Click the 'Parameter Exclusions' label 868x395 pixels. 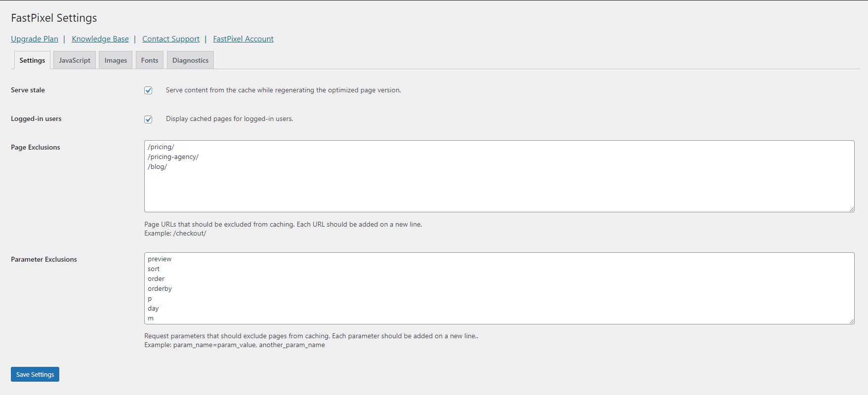click(x=44, y=259)
